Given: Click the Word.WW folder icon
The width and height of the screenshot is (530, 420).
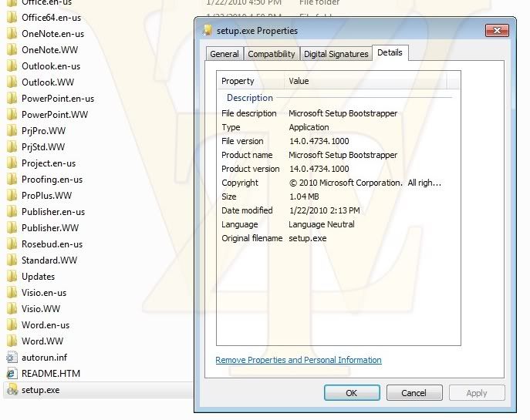Looking at the screenshot, I should [x=12, y=341].
